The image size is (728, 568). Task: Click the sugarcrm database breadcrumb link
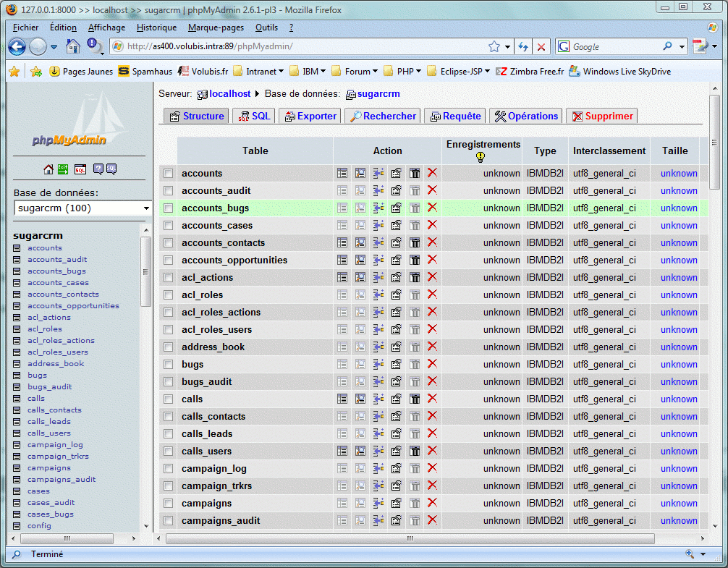point(378,94)
